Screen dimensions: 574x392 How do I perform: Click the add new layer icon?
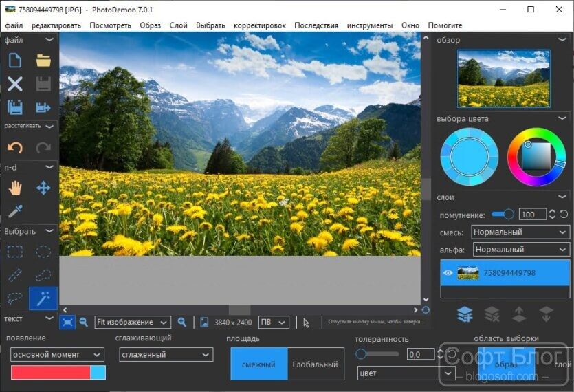465,314
